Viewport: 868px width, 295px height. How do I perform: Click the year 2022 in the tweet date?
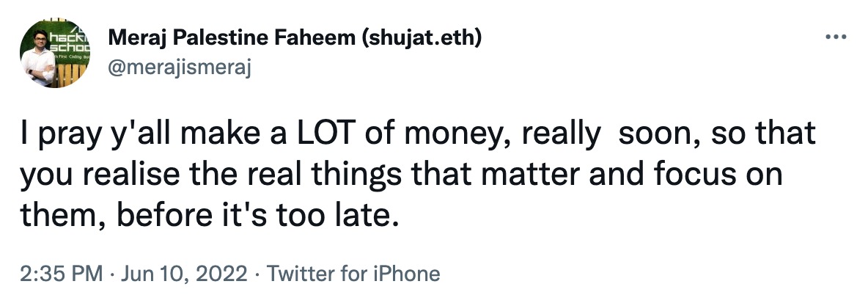point(221,274)
